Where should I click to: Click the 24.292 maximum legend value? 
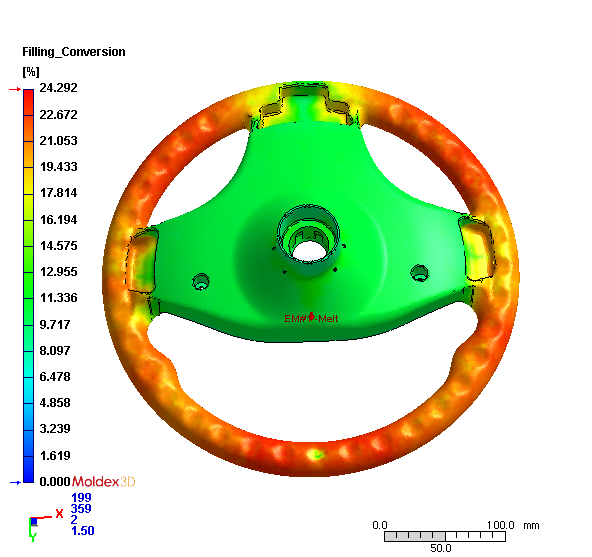click(x=59, y=88)
